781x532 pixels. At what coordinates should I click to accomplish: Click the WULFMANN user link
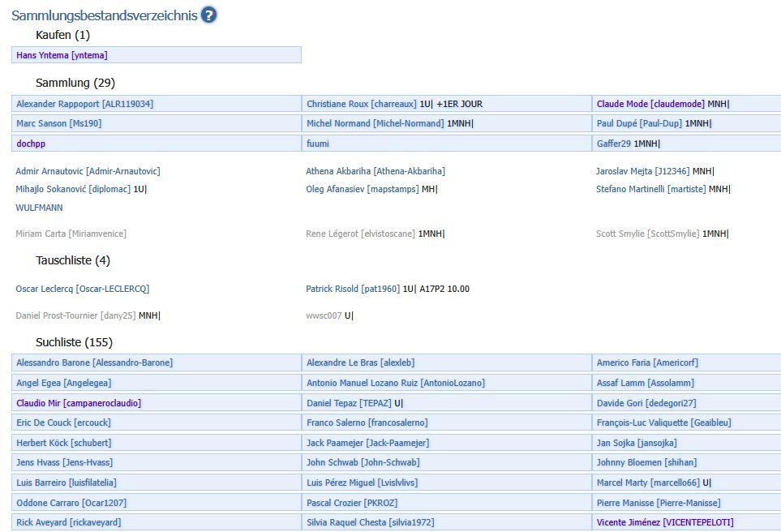(39, 208)
